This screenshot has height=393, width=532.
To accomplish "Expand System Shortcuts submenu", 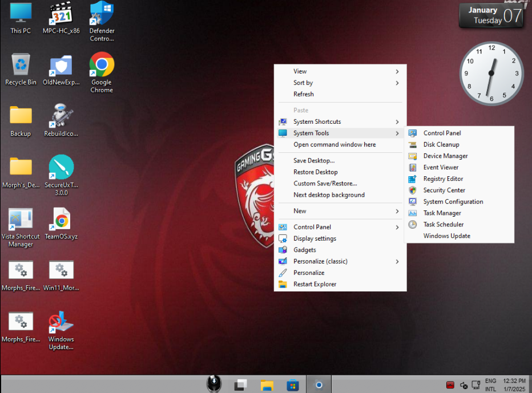I will pos(340,121).
